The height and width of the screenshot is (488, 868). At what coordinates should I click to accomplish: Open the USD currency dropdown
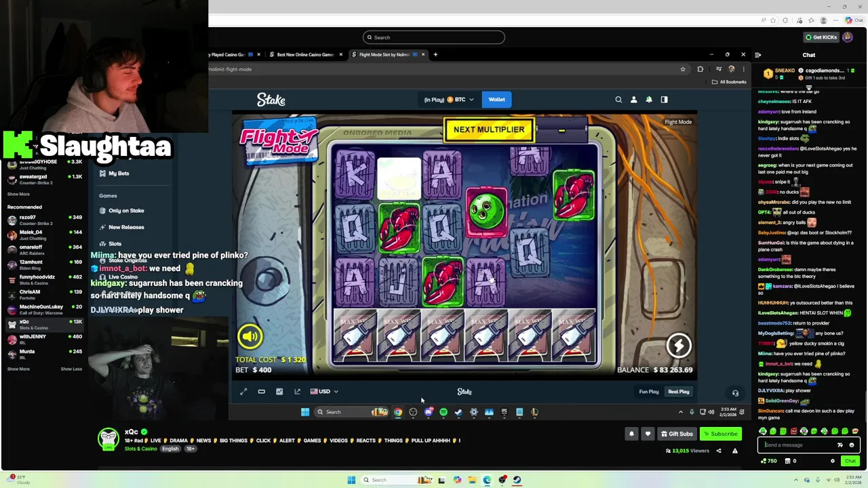coord(324,392)
